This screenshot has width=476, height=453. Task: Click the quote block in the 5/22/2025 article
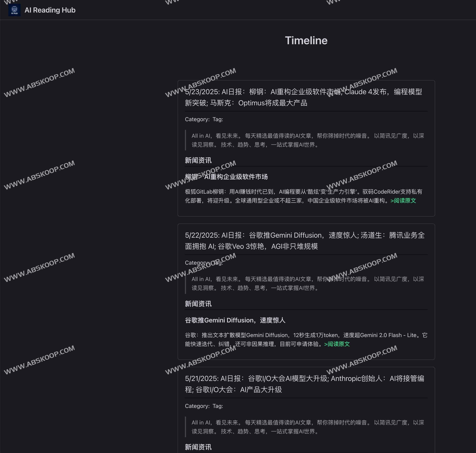(x=306, y=283)
